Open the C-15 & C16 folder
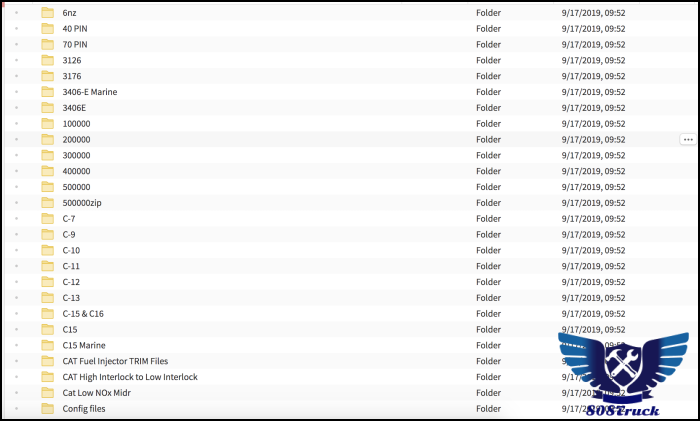 coord(83,314)
